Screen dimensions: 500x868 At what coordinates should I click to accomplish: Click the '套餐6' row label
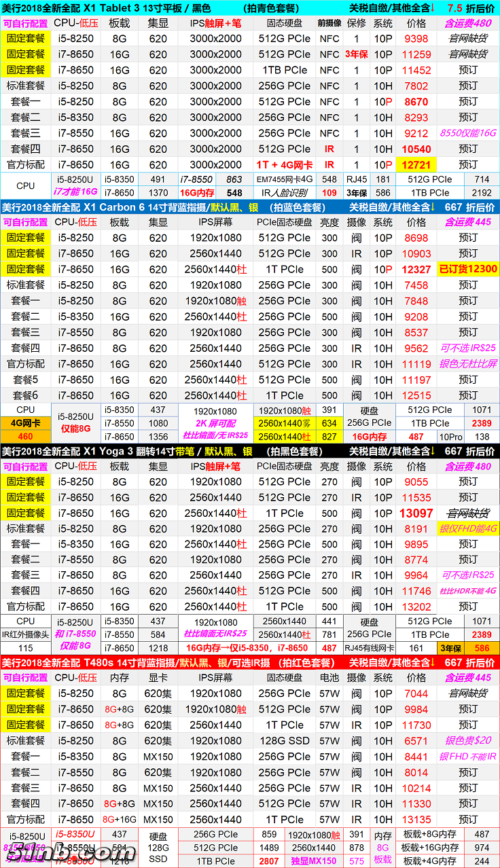click(x=26, y=395)
